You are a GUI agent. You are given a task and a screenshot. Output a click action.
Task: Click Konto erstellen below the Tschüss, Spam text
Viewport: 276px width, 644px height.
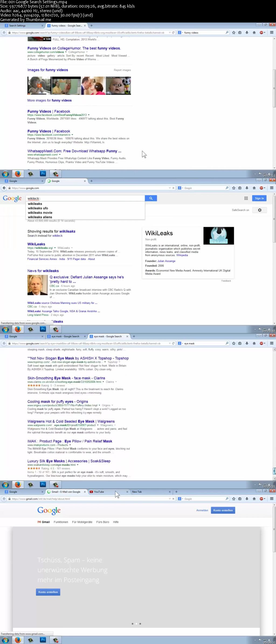click(x=48, y=592)
